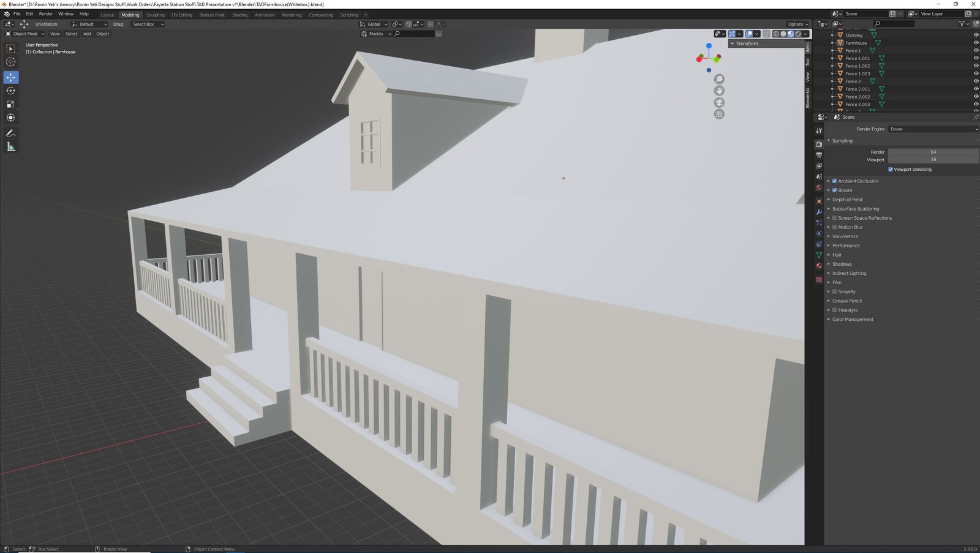Open the Render Engine dropdown
This screenshot has height=553, width=980.
tap(933, 129)
